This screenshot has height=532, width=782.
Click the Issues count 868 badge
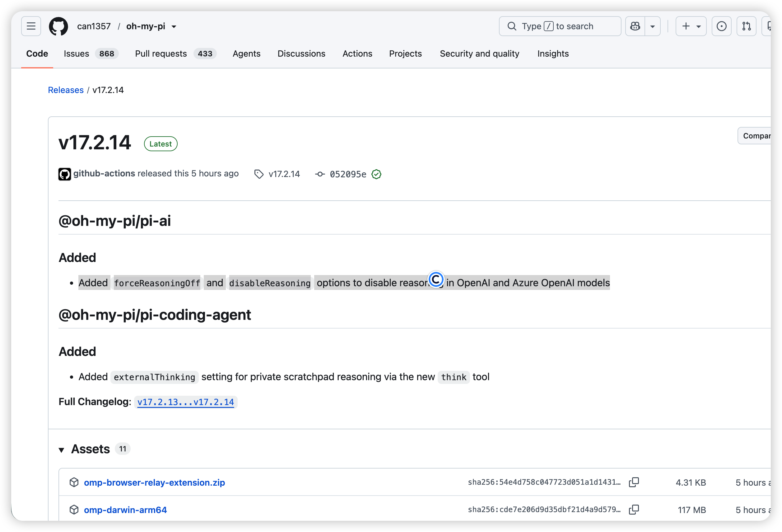[107, 54]
